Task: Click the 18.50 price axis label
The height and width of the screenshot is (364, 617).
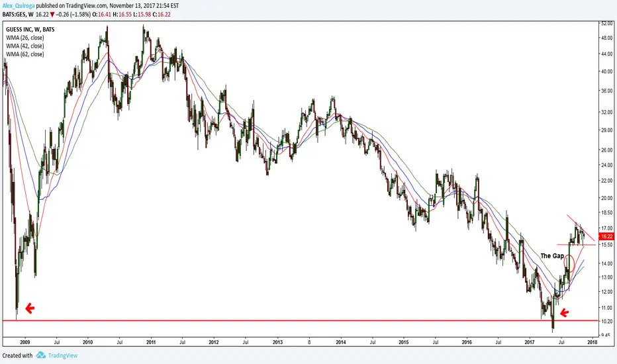Action: pyautogui.click(x=606, y=212)
